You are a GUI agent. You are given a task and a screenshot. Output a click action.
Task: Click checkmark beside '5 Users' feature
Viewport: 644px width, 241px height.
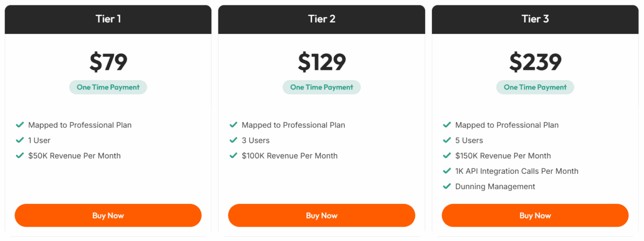[x=447, y=140]
